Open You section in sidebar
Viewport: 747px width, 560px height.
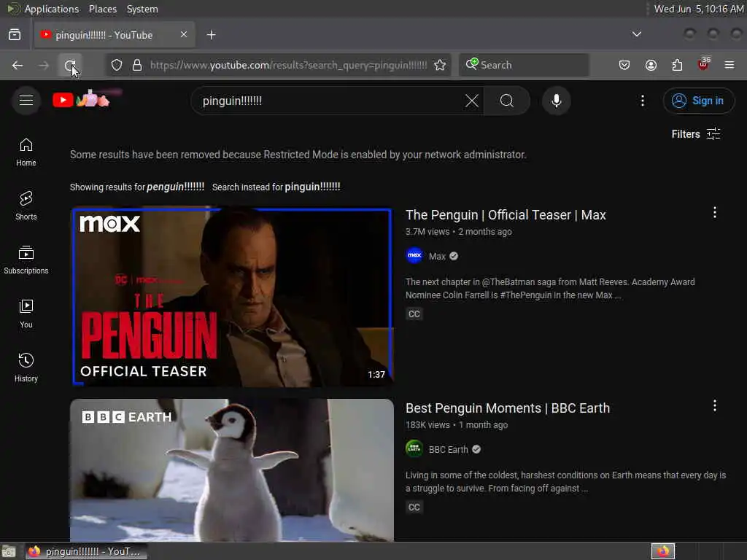pos(26,314)
